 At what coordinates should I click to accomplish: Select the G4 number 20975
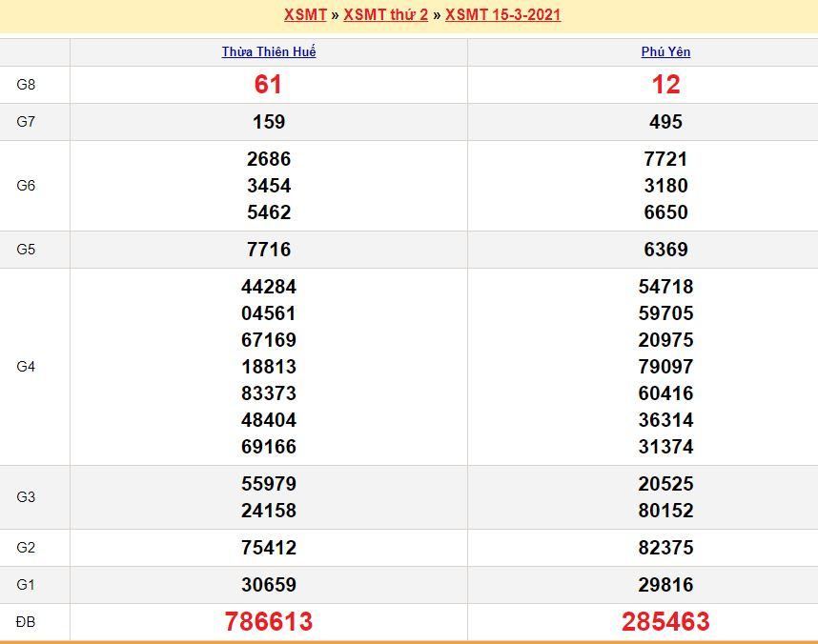coord(665,340)
